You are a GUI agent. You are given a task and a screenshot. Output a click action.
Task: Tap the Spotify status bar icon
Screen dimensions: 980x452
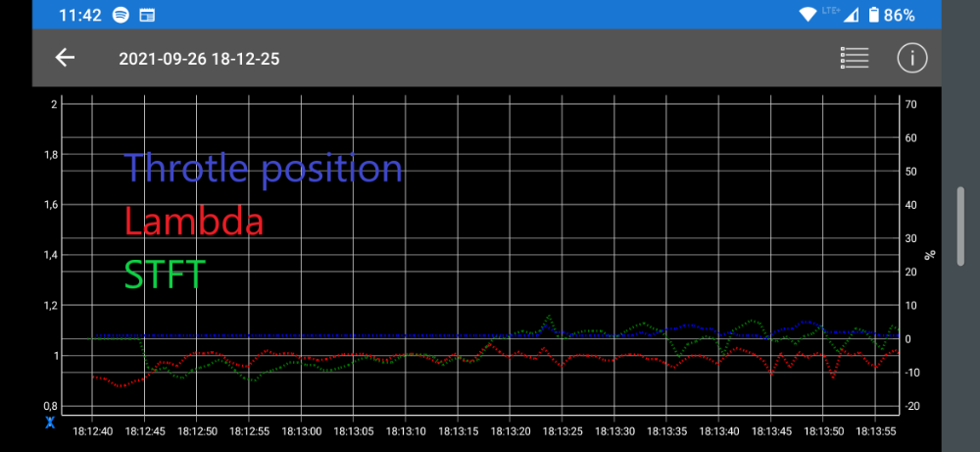click(121, 15)
